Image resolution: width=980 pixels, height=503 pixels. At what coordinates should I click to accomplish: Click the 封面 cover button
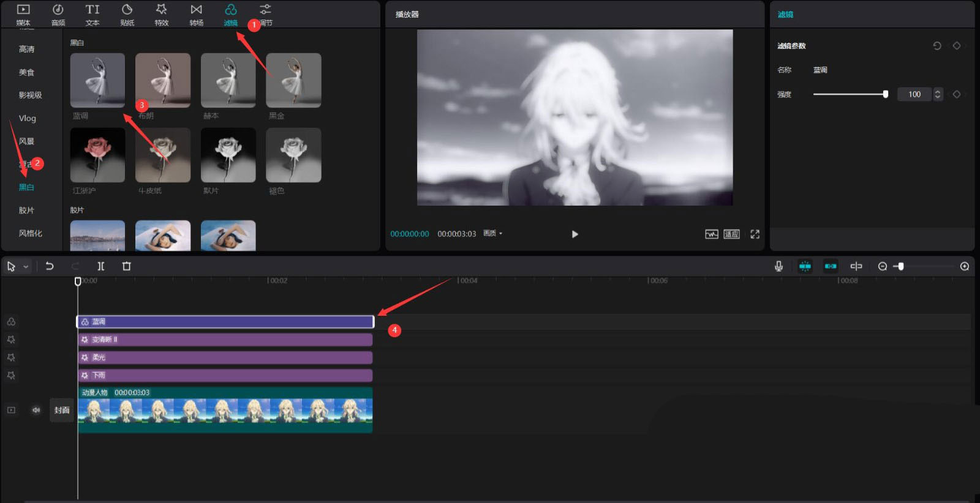(x=62, y=410)
